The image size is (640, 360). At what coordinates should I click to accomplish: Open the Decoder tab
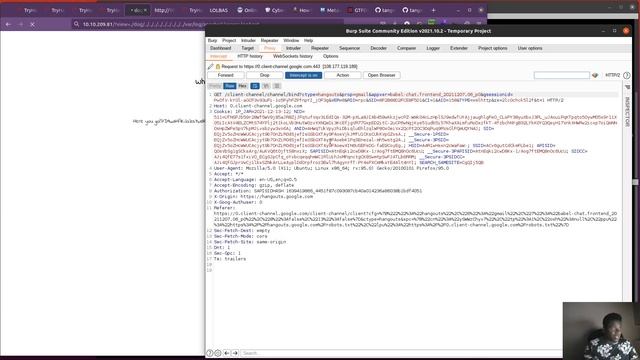tap(378, 48)
